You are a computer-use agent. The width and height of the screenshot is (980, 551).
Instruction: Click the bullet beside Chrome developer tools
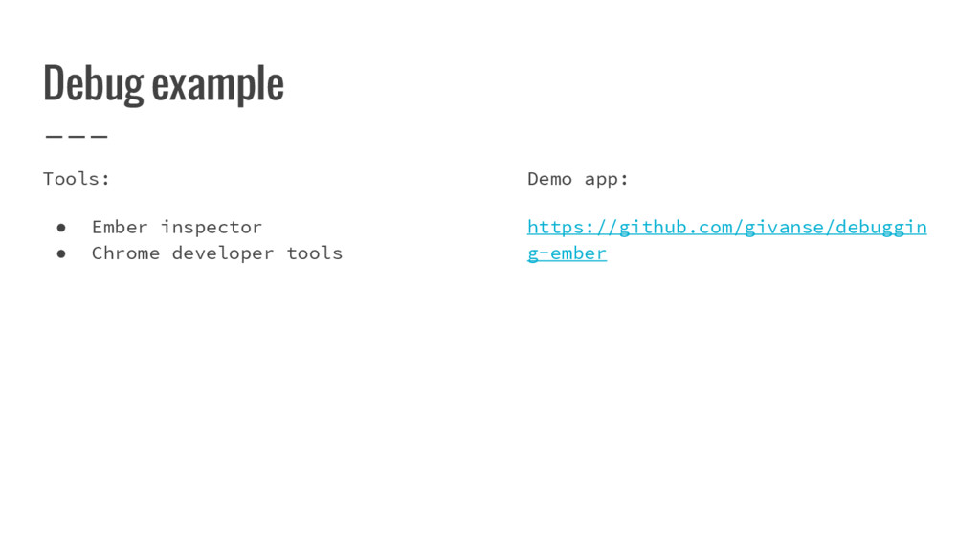61,253
